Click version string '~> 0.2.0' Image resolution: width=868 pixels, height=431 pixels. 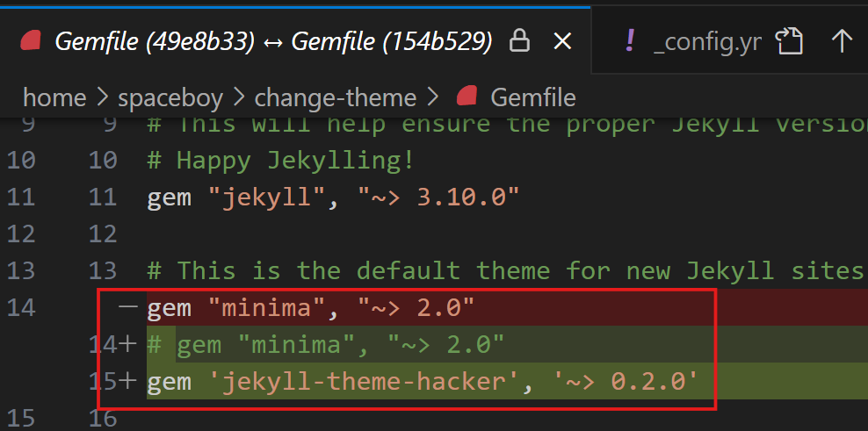(x=625, y=382)
